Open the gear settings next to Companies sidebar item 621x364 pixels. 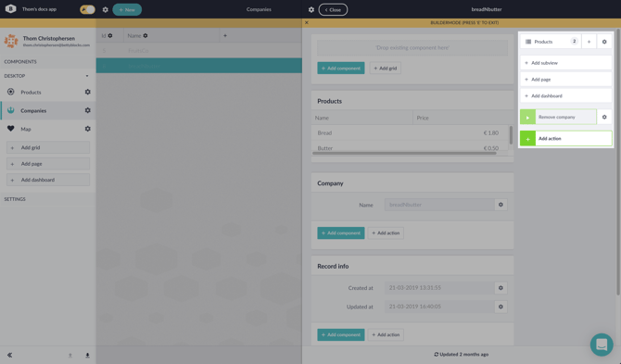(x=87, y=110)
